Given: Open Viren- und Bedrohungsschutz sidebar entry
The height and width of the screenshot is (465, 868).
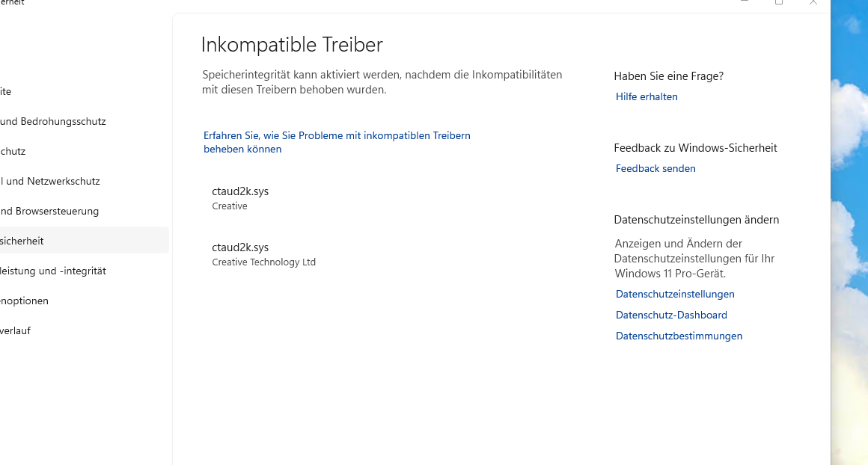Looking at the screenshot, I should click(x=52, y=121).
